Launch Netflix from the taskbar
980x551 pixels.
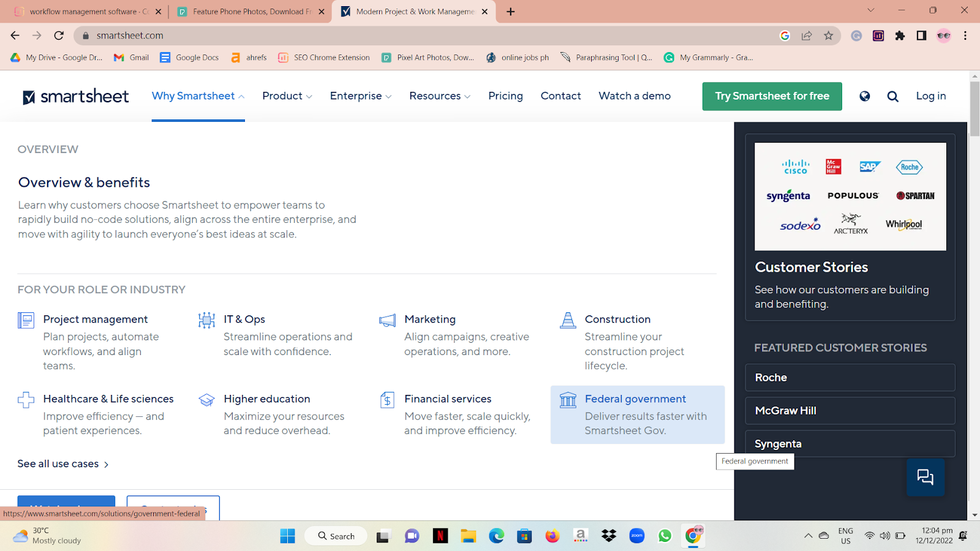440,536
